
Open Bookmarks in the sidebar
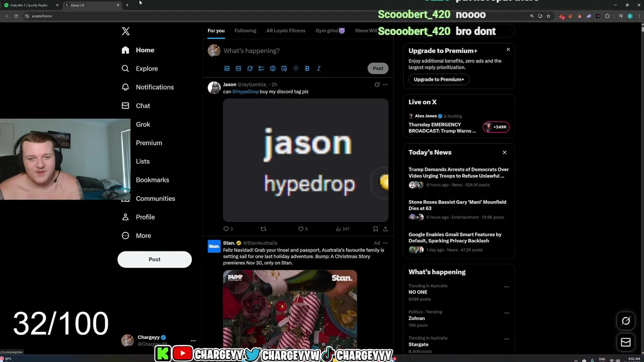pyautogui.click(x=152, y=180)
